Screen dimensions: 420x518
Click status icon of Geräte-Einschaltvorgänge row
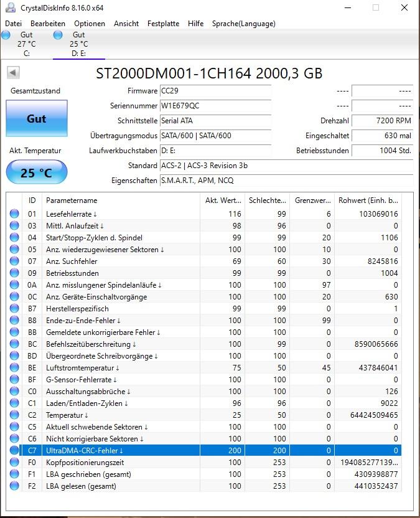[14, 296]
